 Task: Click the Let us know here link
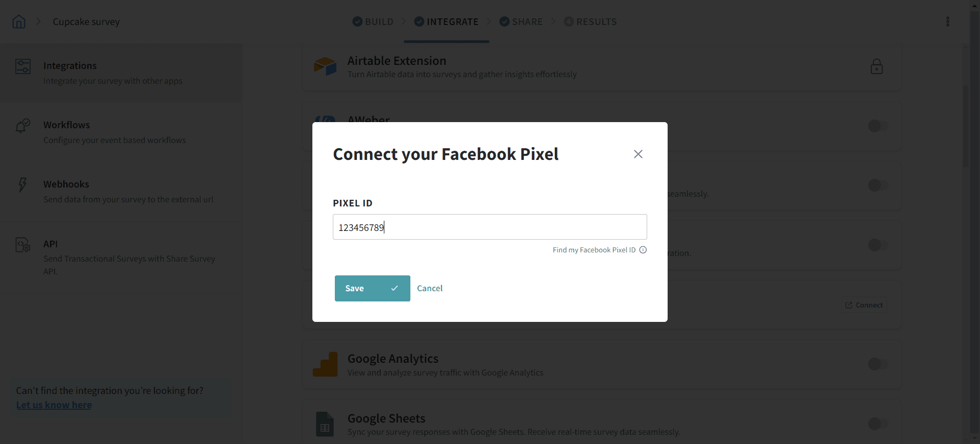pyautogui.click(x=54, y=405)
